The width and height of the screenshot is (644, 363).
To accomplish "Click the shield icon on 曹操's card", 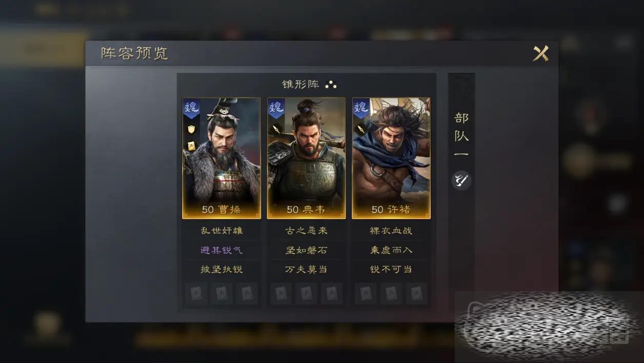I will (192, 129).
